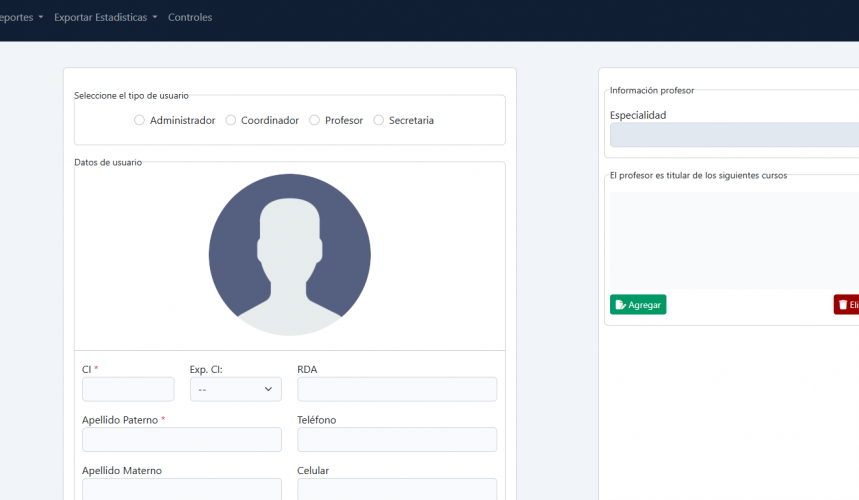
Task: Open the Controles menu item
Action: (190, 18)
